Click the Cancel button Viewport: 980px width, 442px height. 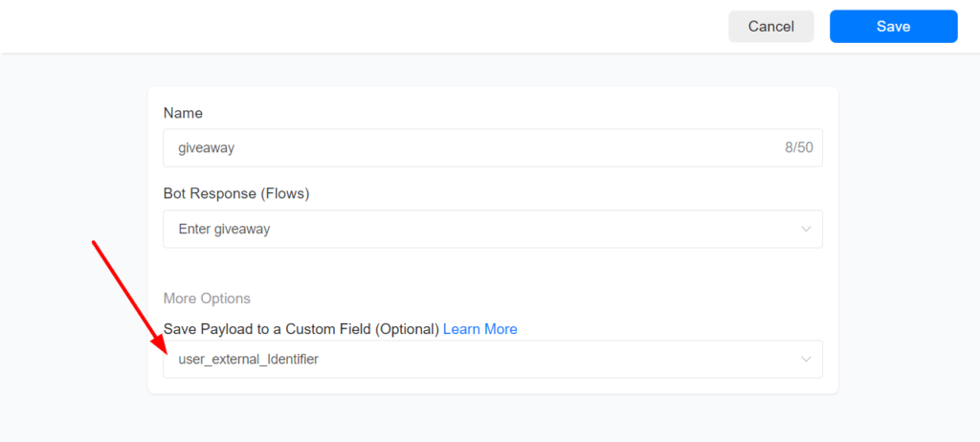pyautogui.click(x=770, y=27)
